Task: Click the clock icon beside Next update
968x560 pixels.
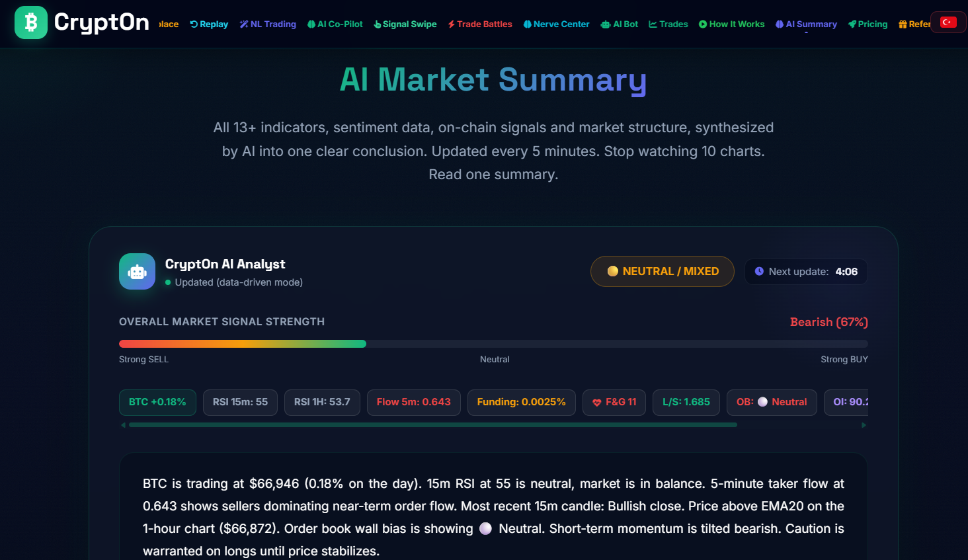Action: 759,271
